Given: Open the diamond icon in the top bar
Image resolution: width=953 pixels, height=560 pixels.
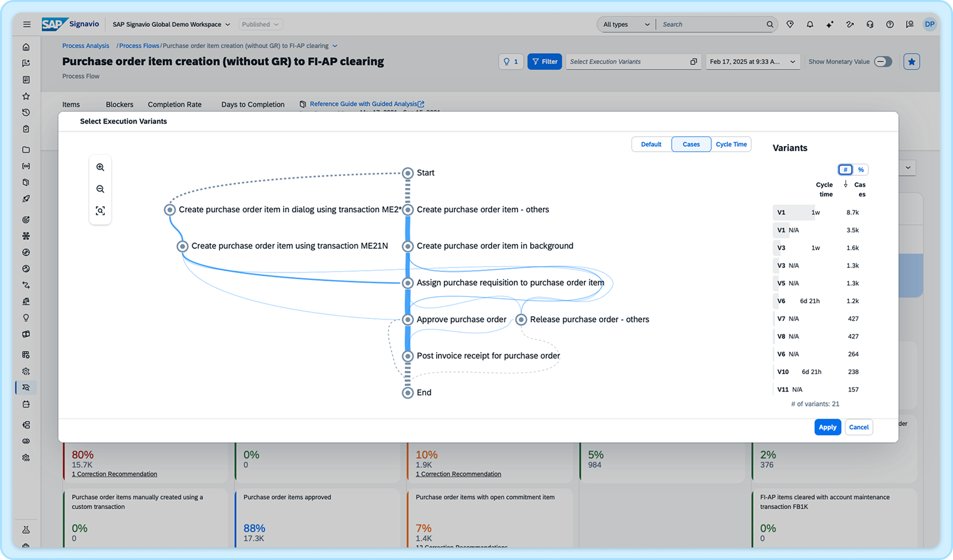Looking at the screenshot, I should pos(790,24).
